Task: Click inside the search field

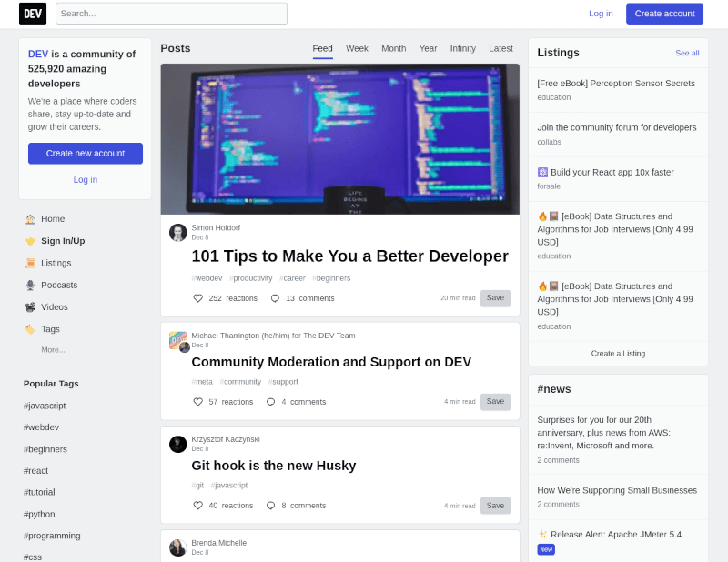Action: [170, 14]
